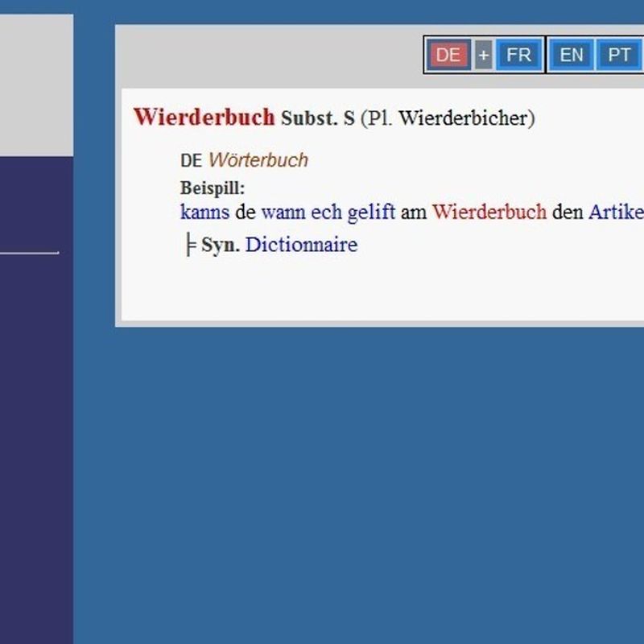The image size is (644, 644).
Task: Click red Wierderbuch in example sentence
Action: [489, 212]
